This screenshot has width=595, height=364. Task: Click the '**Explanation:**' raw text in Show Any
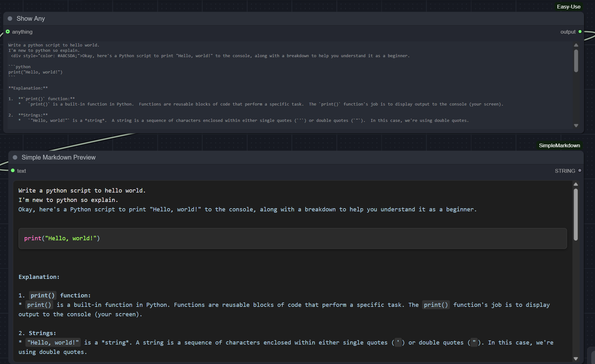tap(28, 88)
